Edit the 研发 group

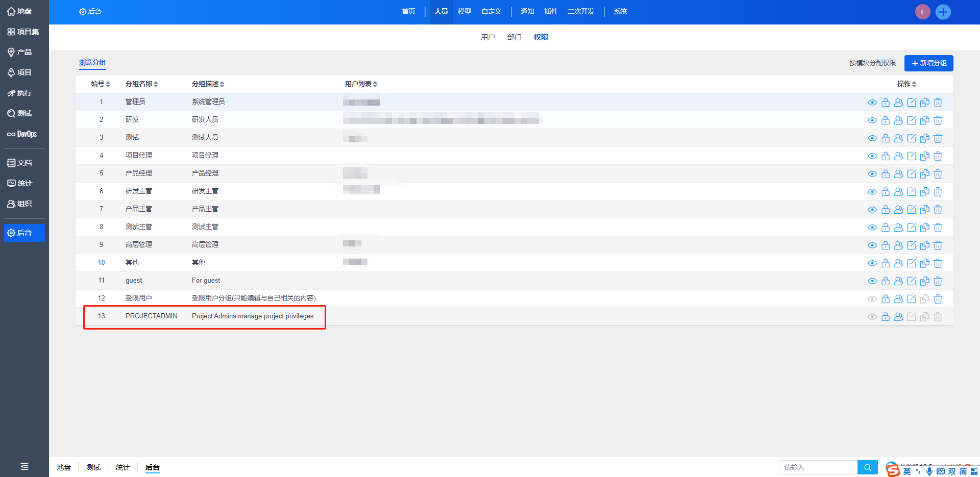(x=912, y=120)
